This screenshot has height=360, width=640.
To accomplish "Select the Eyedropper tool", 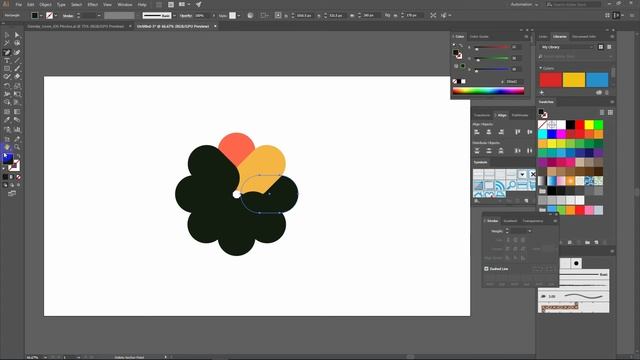I will coord(7,120).
